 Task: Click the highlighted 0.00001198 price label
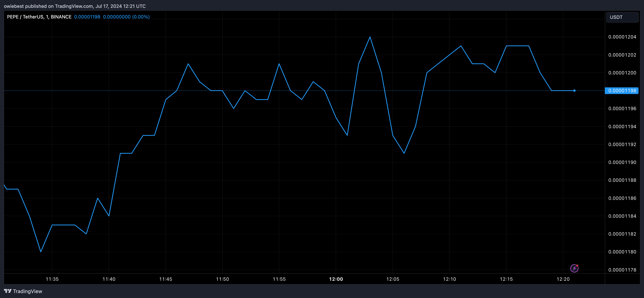pos(622,91)
